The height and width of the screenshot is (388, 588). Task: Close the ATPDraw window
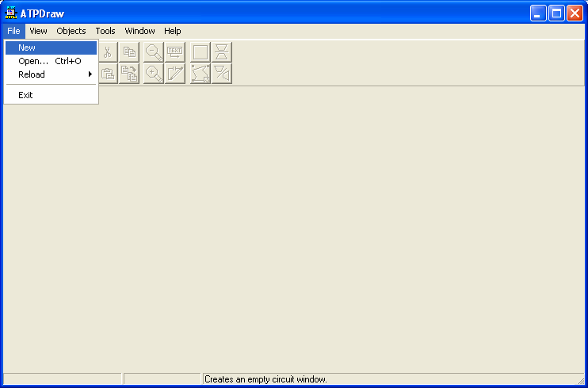click(x=575, y=13)
